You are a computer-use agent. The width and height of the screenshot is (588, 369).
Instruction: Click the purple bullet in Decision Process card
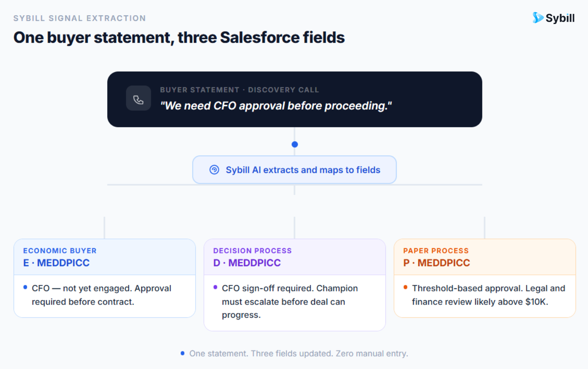click(215, 287)
